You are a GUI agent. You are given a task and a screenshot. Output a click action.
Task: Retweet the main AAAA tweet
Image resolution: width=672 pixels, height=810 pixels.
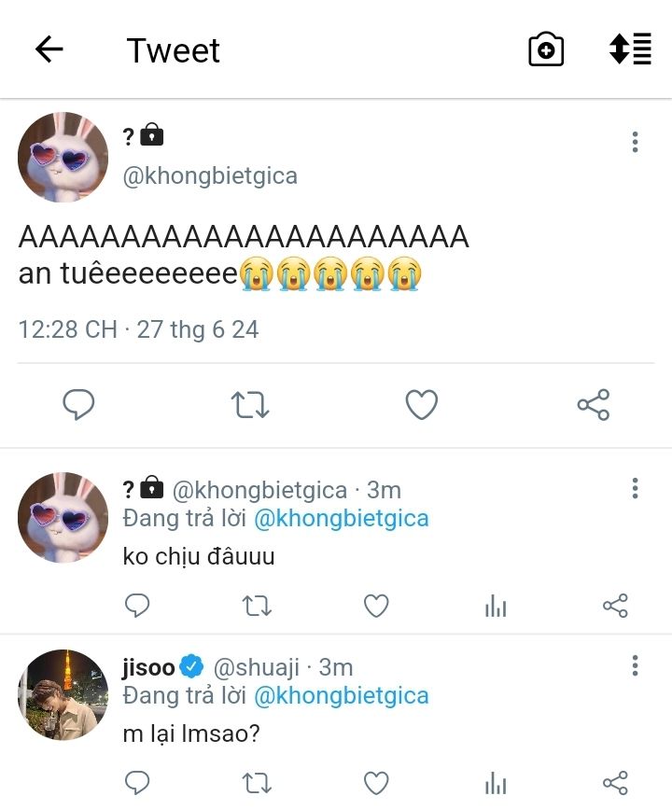coord(249,405)
